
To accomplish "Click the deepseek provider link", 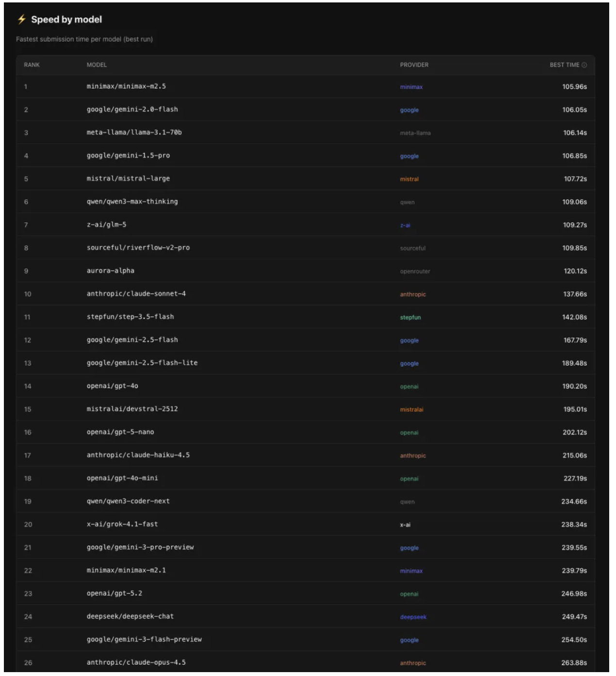I will (413, 617).
